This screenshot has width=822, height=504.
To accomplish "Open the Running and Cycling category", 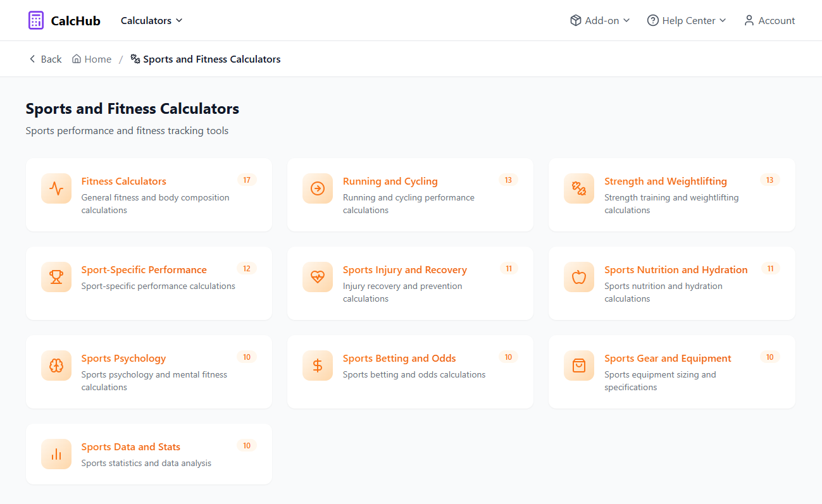I will click(410, 195).
